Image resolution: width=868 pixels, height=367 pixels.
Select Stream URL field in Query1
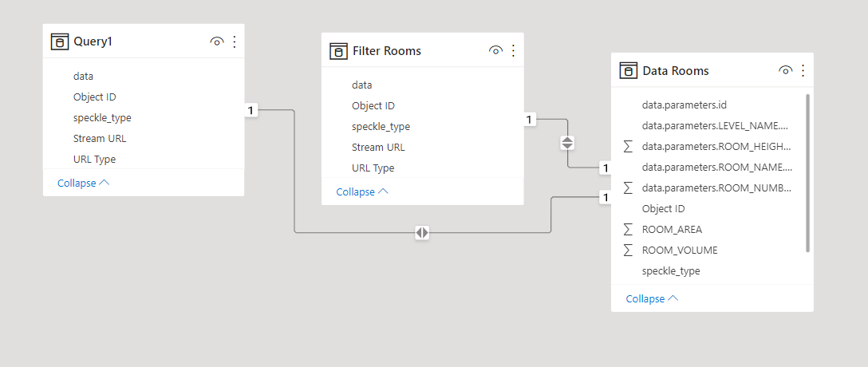100,138
